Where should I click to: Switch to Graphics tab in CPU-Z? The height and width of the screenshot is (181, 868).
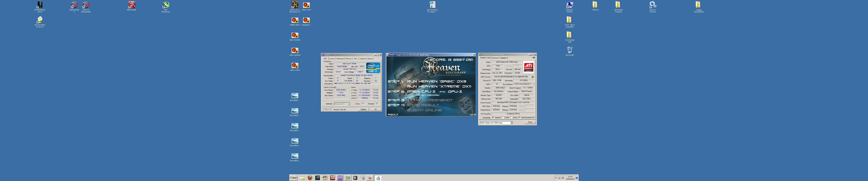coord(363,59)
